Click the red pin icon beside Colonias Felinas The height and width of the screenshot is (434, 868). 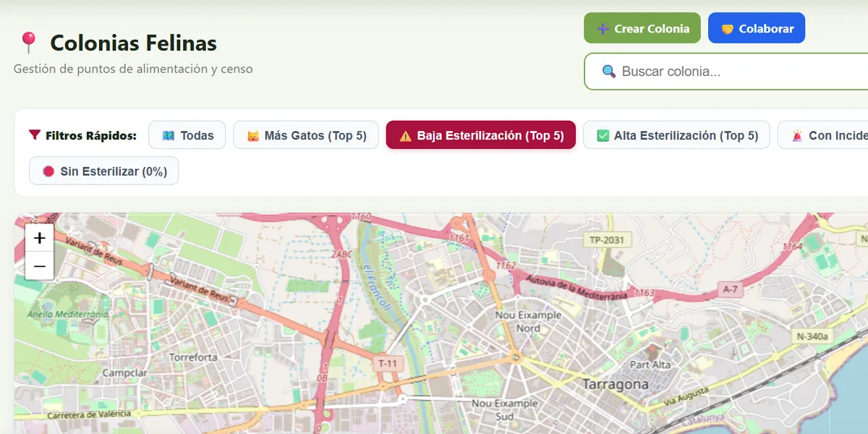point(28,43)
